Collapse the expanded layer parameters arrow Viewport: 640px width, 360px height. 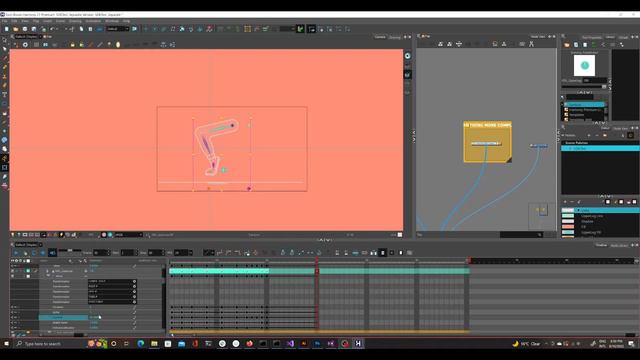(x=48, y=276)
